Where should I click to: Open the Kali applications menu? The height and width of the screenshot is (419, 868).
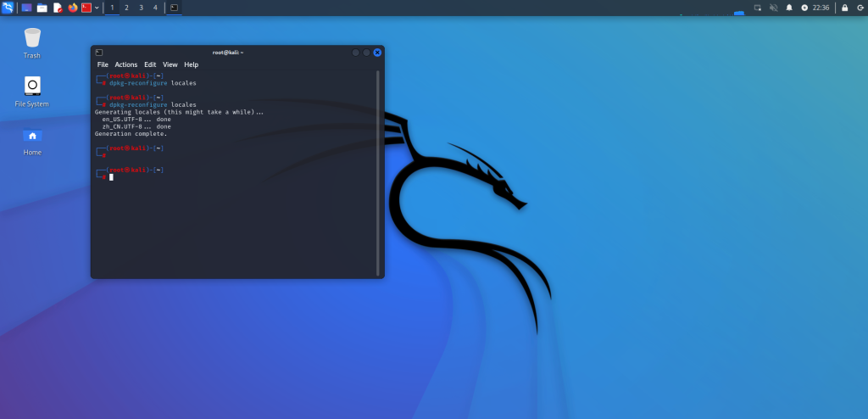8,8
